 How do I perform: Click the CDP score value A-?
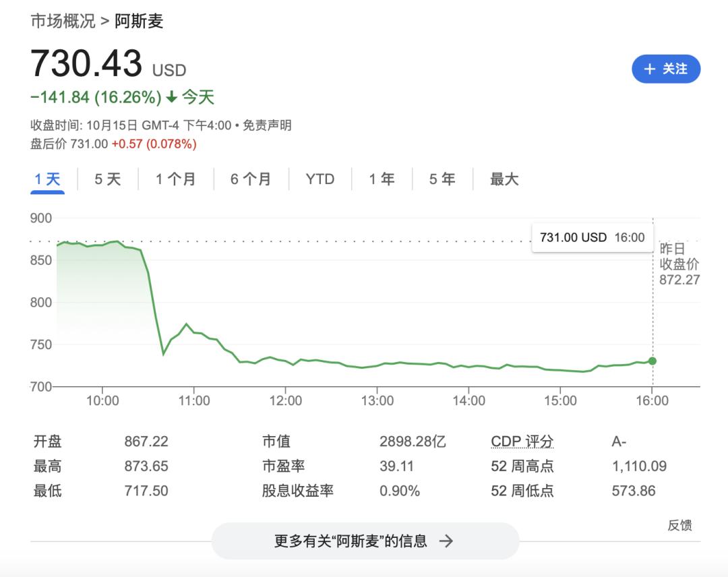pos(619,441)
